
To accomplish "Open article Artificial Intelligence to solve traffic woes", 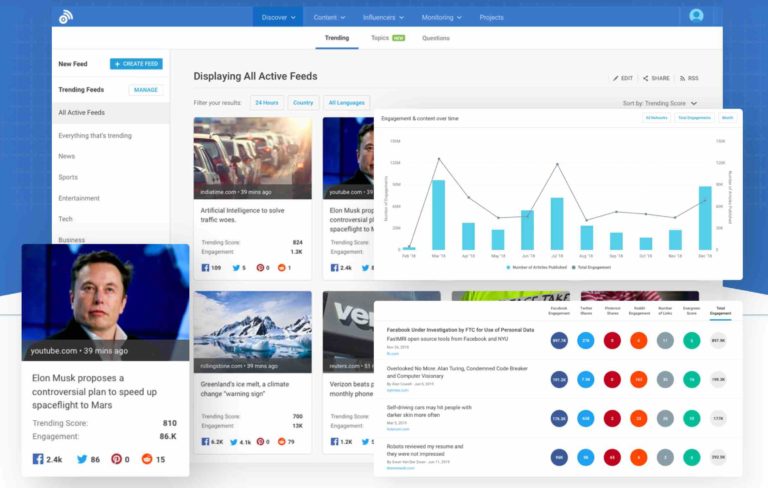I will pyautogui.click(x=242, y=215).
